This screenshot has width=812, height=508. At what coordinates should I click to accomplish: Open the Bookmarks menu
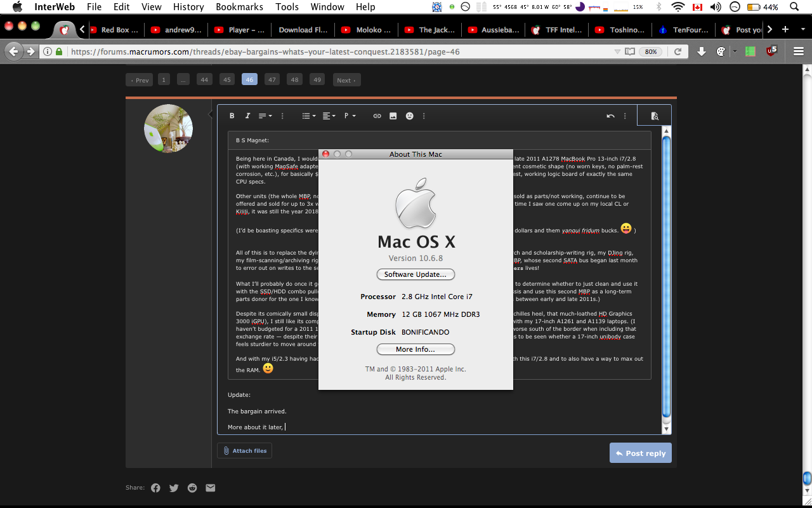[x=239, y=7]
